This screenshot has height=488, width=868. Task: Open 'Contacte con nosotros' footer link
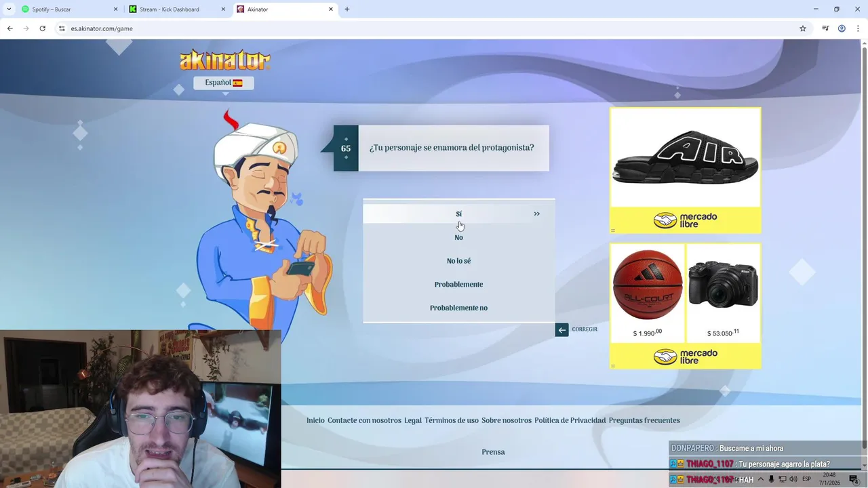click(364, 420)
